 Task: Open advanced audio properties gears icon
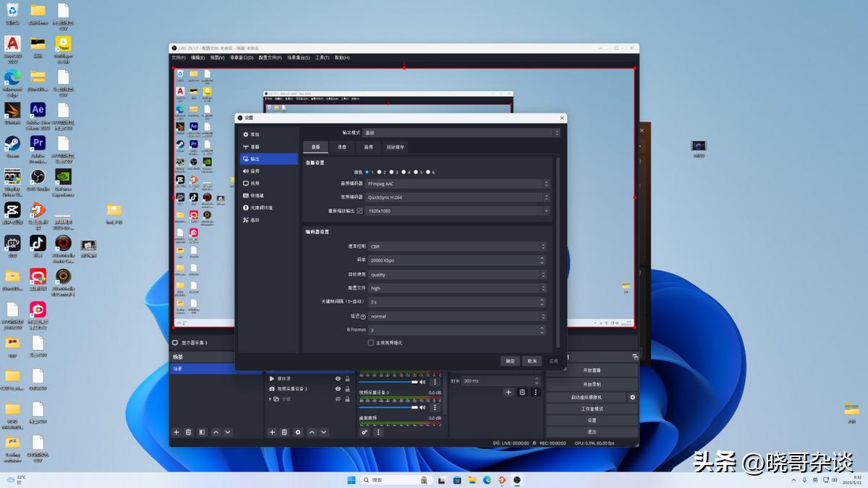coord(365,432)
